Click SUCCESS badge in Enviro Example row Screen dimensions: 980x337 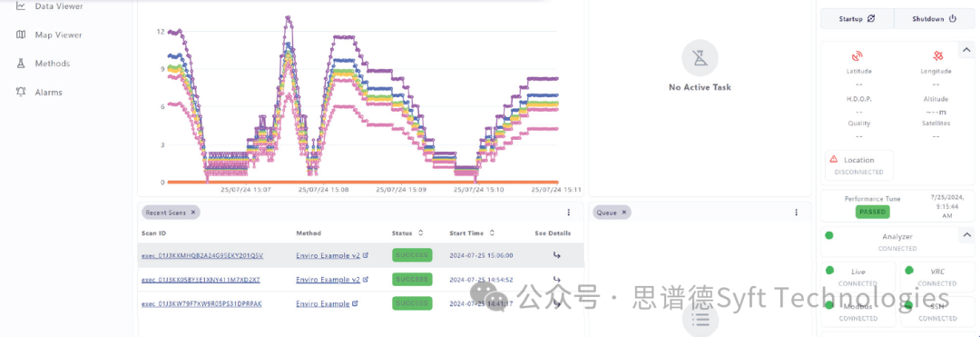click(412, 303)
